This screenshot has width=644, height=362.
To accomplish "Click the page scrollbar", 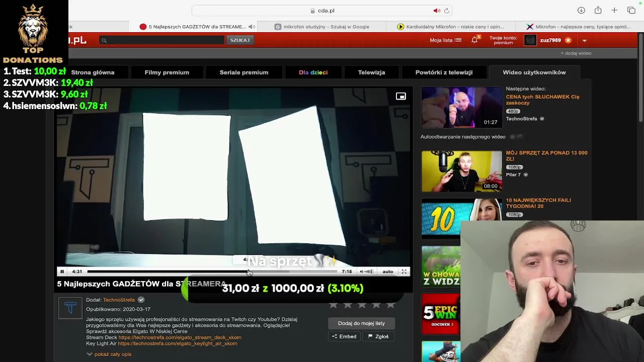I will 640,78.
